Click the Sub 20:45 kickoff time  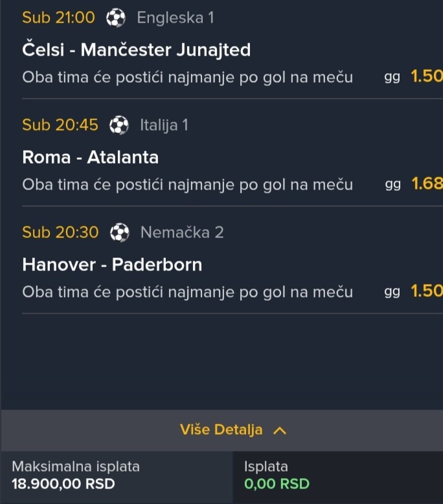point(60,125)
